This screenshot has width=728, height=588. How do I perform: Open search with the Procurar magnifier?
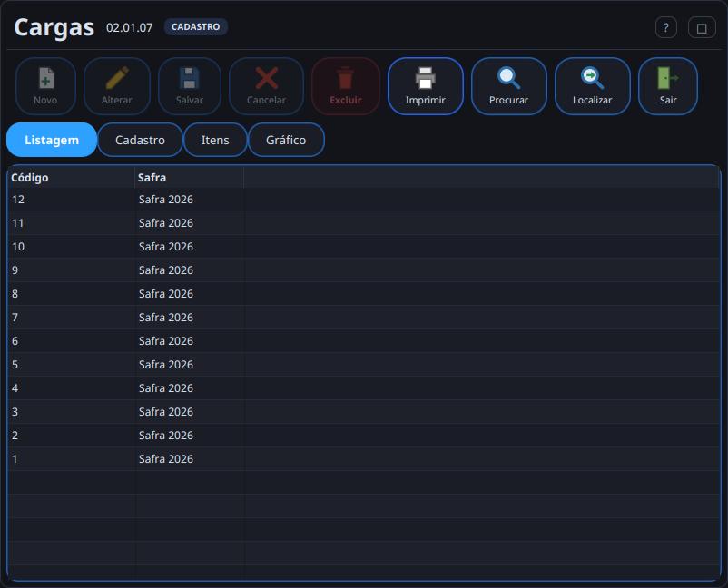pyautogui.click(x=509, y=86)
